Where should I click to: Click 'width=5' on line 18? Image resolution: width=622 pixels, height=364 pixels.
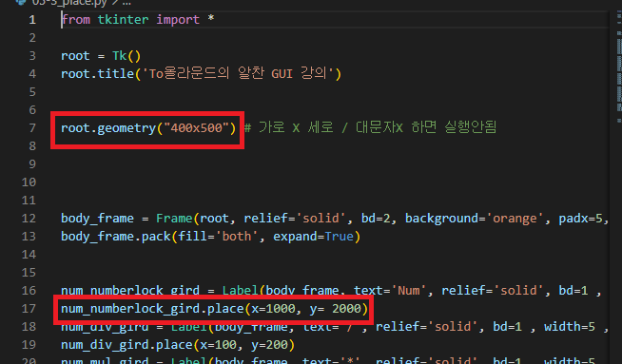click(x=570, y=327)
